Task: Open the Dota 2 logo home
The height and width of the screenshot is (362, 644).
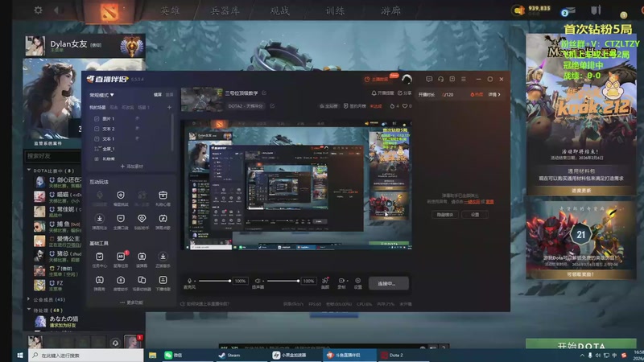Action: tap(109, 11)
